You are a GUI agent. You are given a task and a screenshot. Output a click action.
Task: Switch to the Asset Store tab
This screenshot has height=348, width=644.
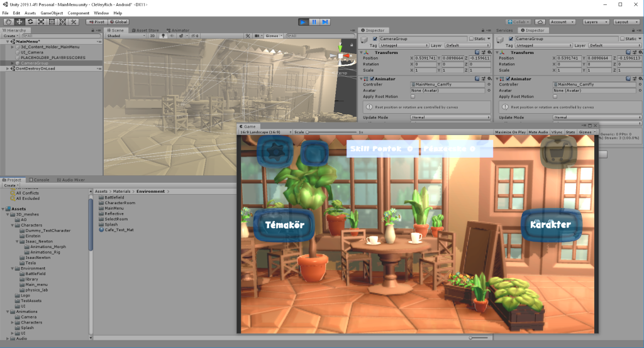(x=147, y=30)
